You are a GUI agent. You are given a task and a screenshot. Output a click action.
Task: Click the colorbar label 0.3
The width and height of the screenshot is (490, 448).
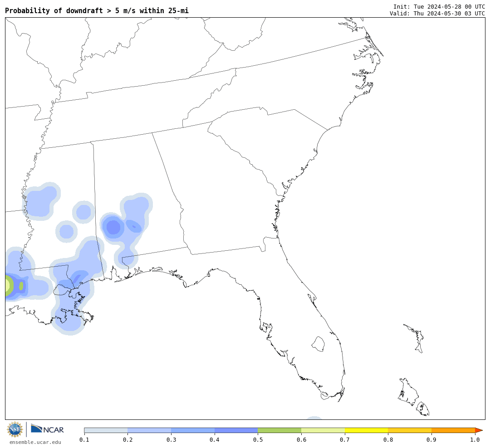tap(171, 440)
